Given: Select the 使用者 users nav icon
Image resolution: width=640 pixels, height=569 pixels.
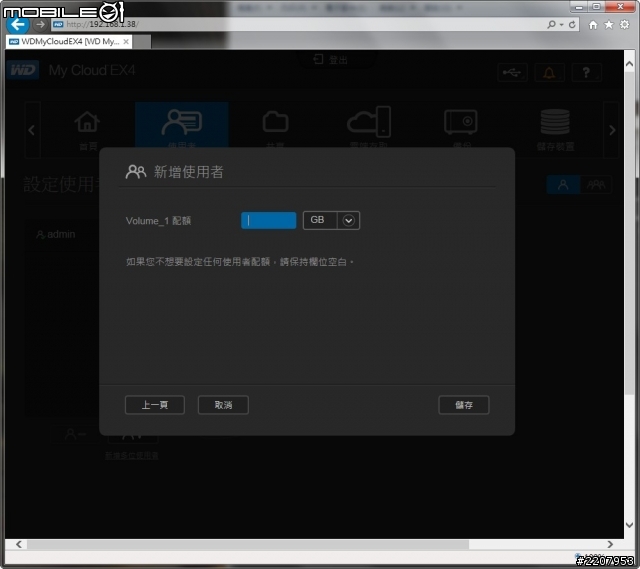Looking at the screenshot, I should tap(182, 127).
